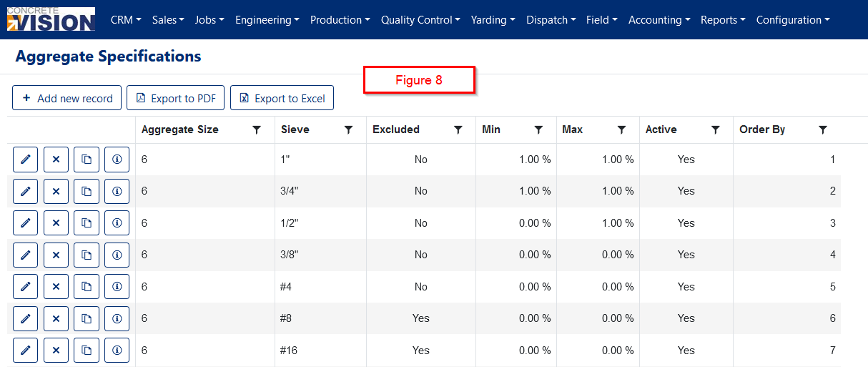868x367 pixels.
Task: Edit the row with sieve #16
Action: [x=25, y=351]
